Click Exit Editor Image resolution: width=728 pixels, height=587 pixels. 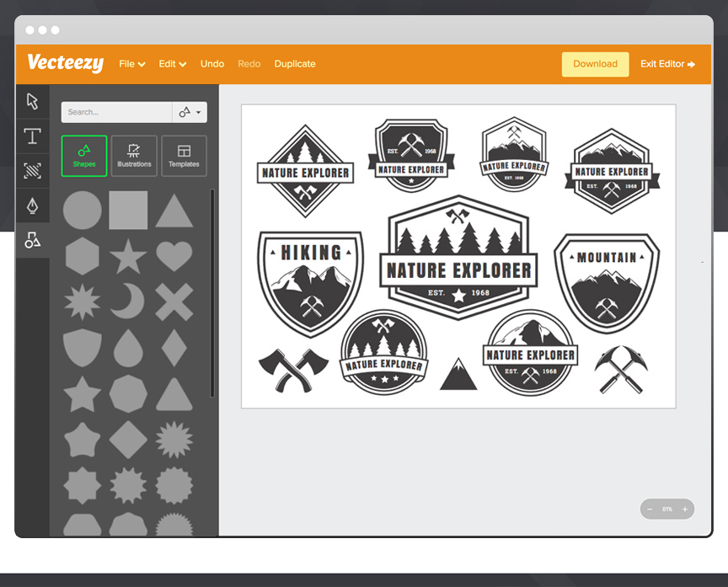pos(667,64)
